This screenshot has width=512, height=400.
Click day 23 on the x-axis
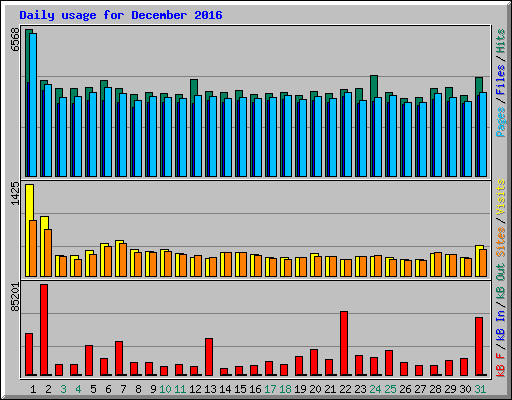360,389
